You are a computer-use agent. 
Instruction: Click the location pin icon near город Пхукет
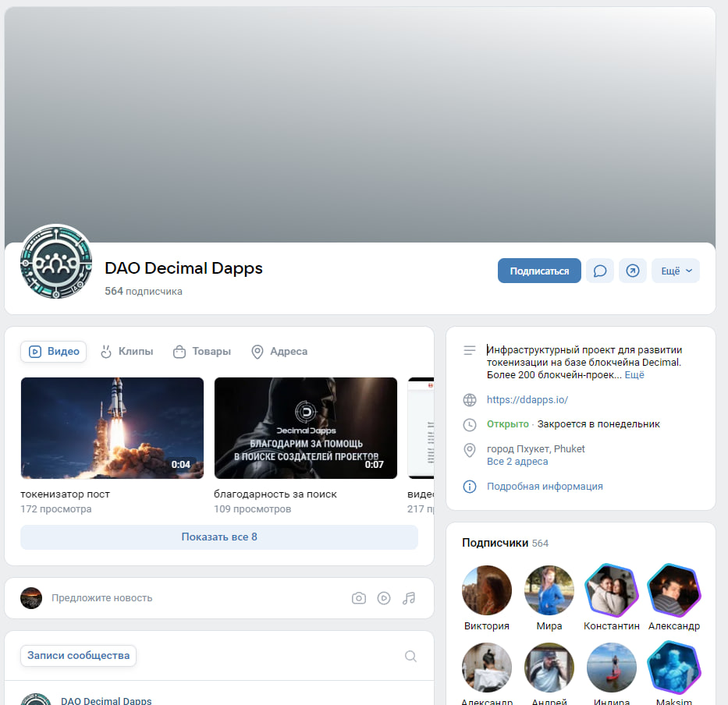(x=469, y=450)
